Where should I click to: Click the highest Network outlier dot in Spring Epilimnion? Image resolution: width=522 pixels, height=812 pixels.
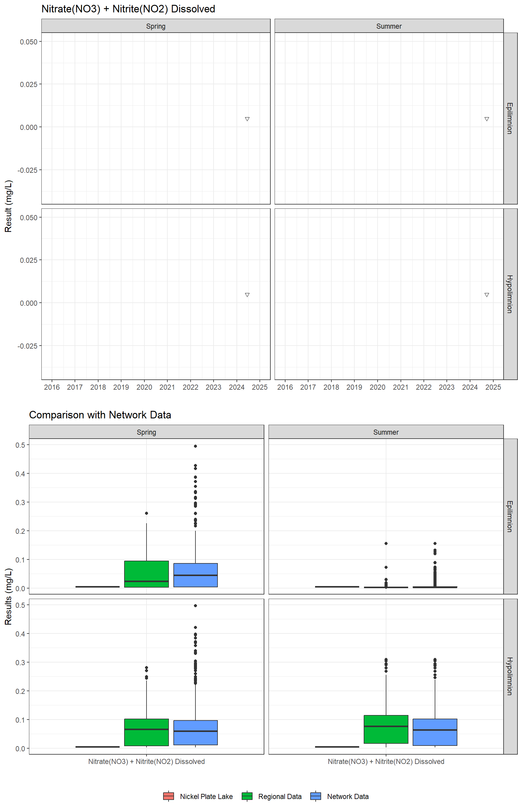[195, 446]
